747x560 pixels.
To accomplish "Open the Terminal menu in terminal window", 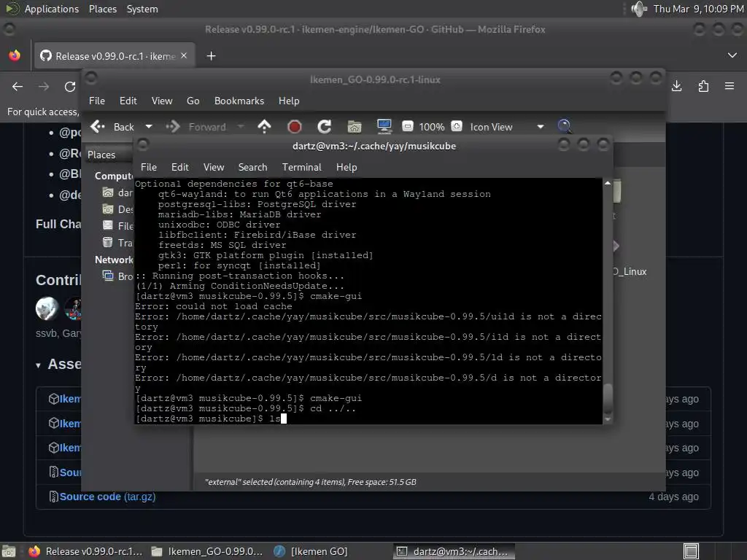I will (301, 167).
